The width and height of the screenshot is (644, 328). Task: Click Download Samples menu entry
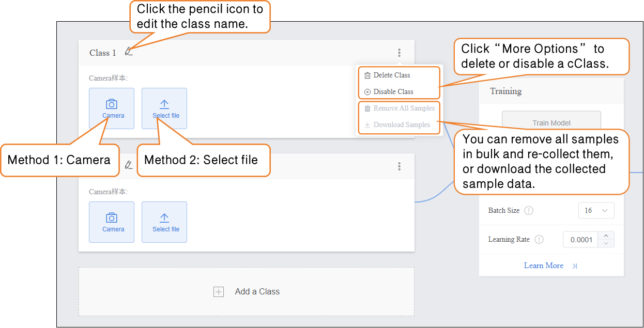click(402, 125)
